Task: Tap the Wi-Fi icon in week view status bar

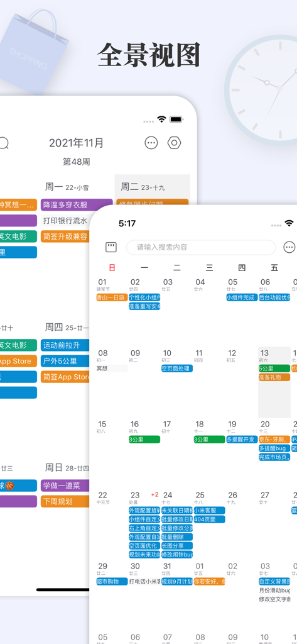Action: 161,119
